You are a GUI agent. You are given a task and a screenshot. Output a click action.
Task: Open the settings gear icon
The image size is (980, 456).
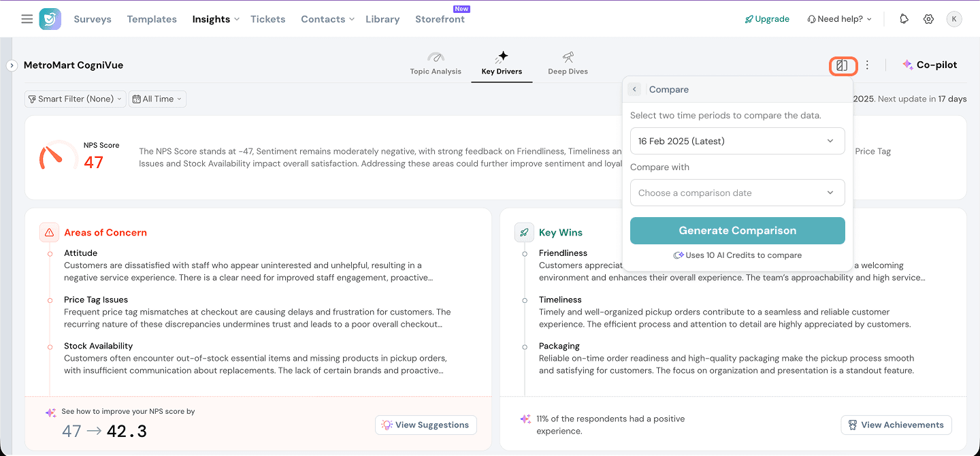(x=928, y=19)
